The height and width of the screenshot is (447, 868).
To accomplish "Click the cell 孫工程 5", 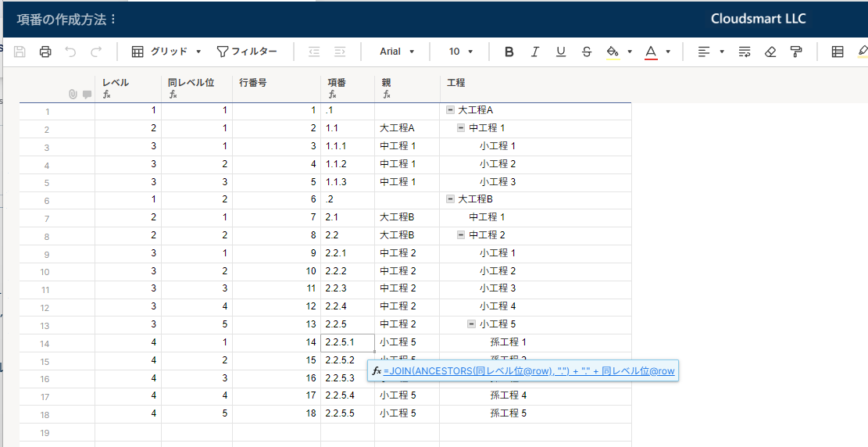I will point(535,413).
